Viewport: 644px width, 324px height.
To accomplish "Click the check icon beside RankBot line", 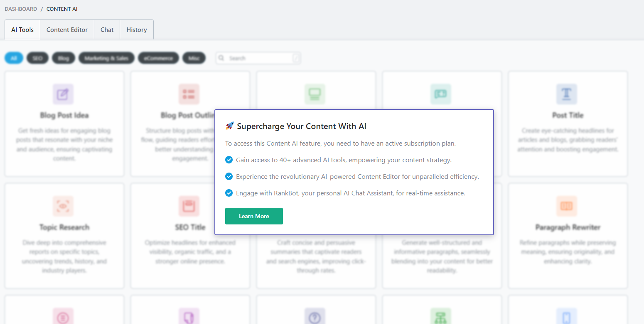I will tap(229, 193).
